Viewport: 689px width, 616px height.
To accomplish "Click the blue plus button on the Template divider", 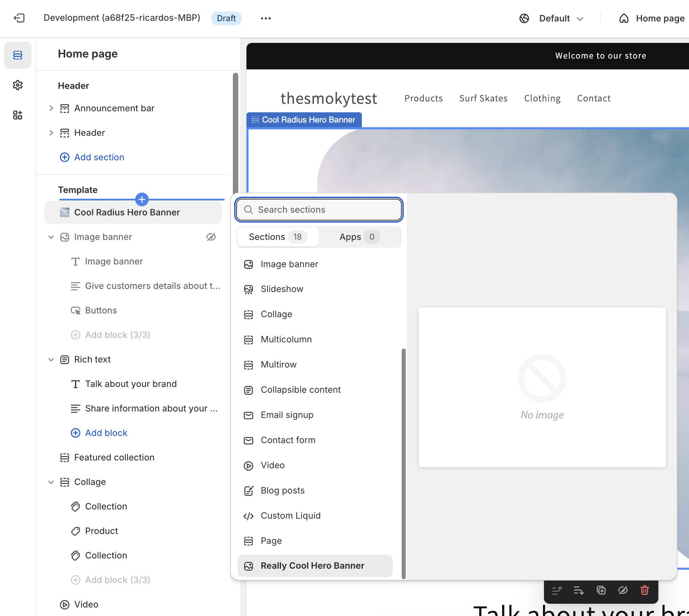I will click(x=142, y=200).
